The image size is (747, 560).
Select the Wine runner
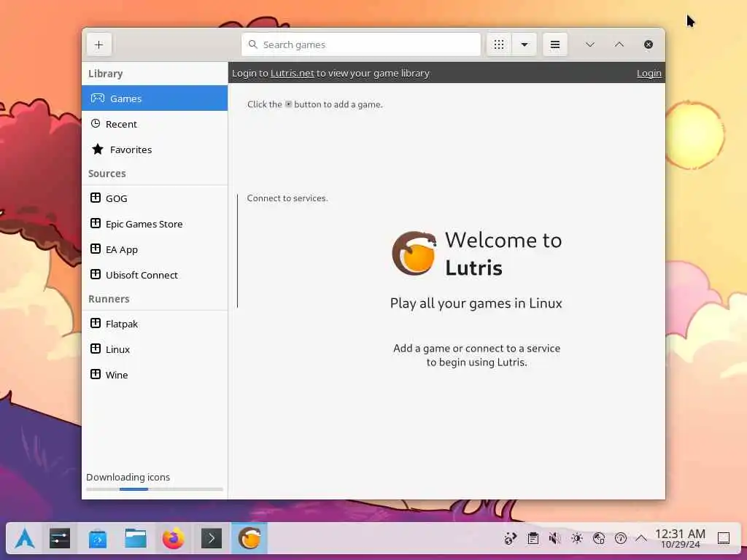[x=155, y=375]
